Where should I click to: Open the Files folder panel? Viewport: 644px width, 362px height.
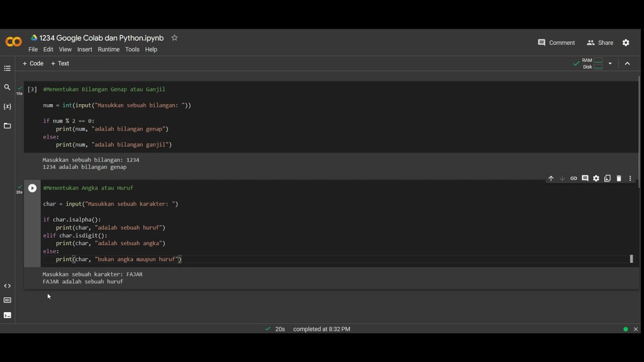point(7,126)
